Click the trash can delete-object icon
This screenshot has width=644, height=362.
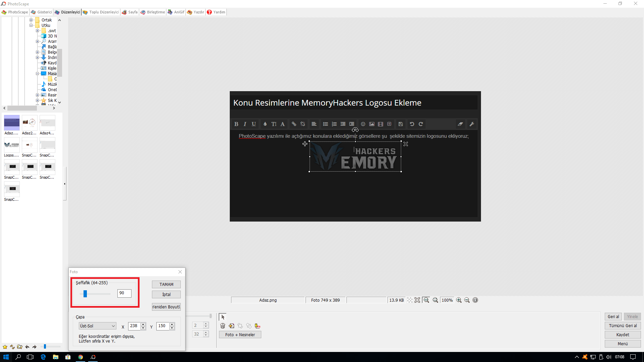(223, 326)
